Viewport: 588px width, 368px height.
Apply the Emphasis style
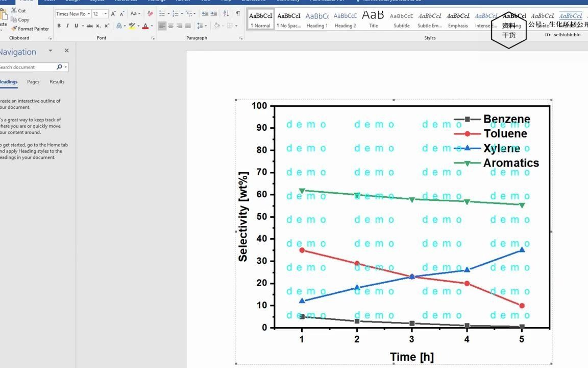(458, 19)
